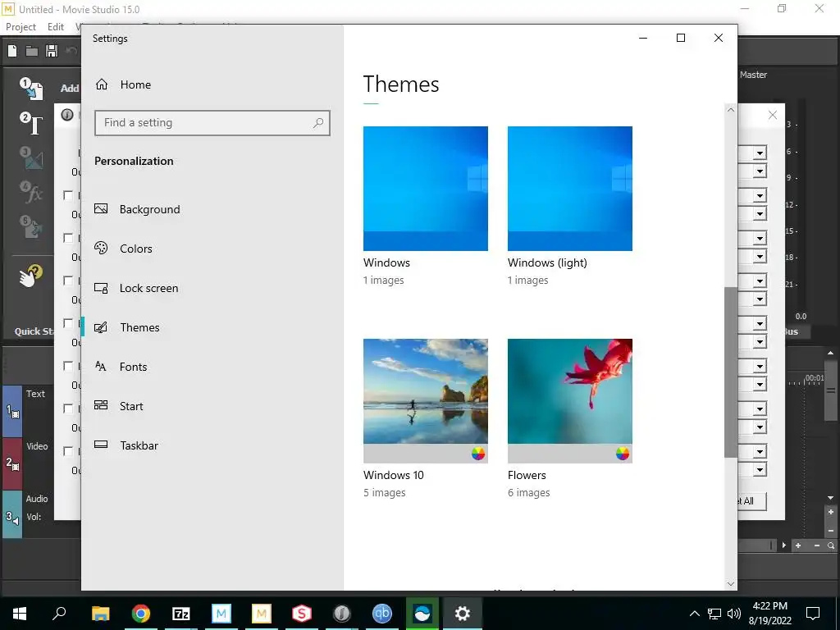Click Settings page scrollbar thumb
This screenshot has width=840, height=630.
[x=731, y=372]
